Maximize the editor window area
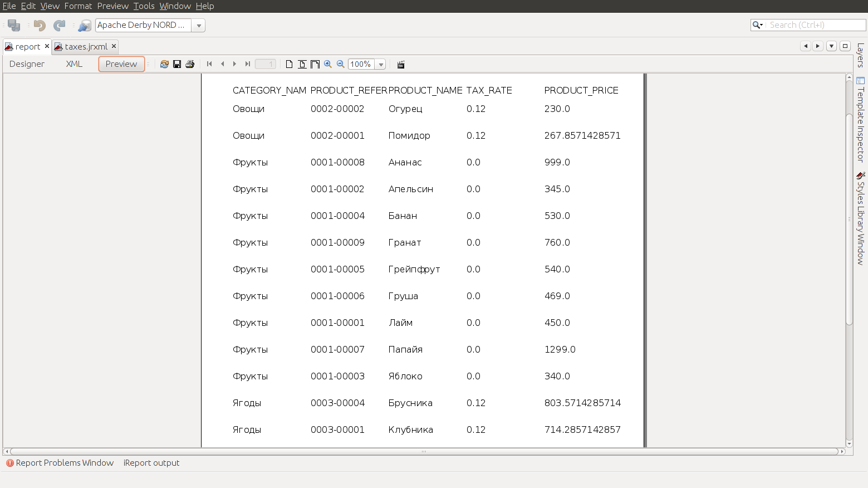 [845, 46]
